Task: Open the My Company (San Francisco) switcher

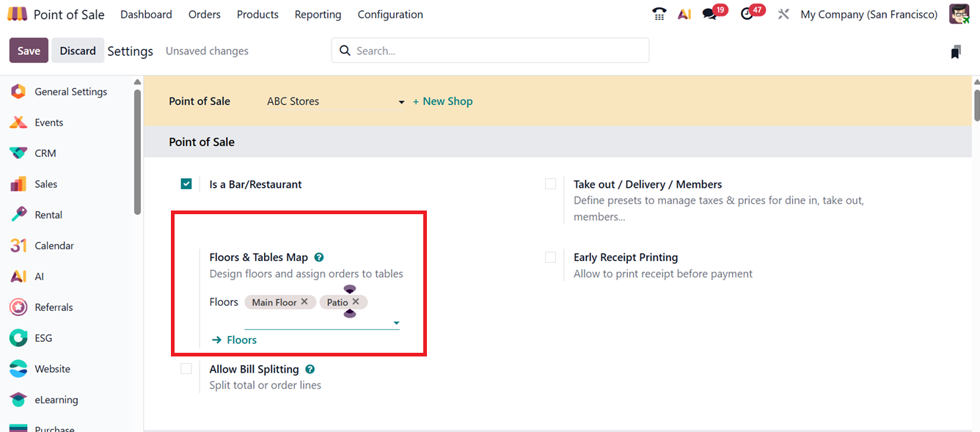Action: click(869, 14)
